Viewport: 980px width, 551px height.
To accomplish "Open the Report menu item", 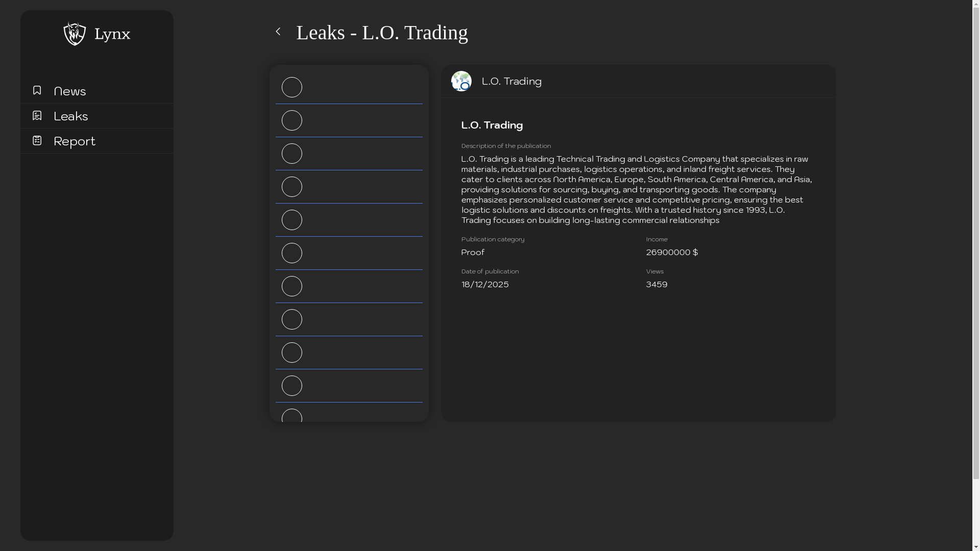I will [74, 141].
